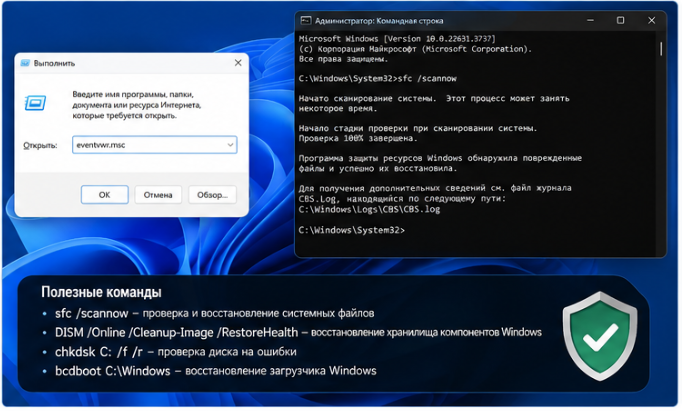The image size is (682, 411).
Task: Click the 'sfc /scannow' command in the list
Action: pos(92,314)
